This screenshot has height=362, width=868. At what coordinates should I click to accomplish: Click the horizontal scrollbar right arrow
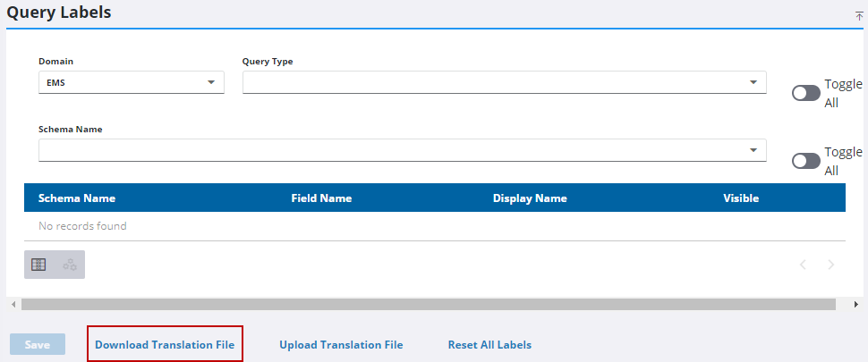pyautogui.click(x=856, y=305)
